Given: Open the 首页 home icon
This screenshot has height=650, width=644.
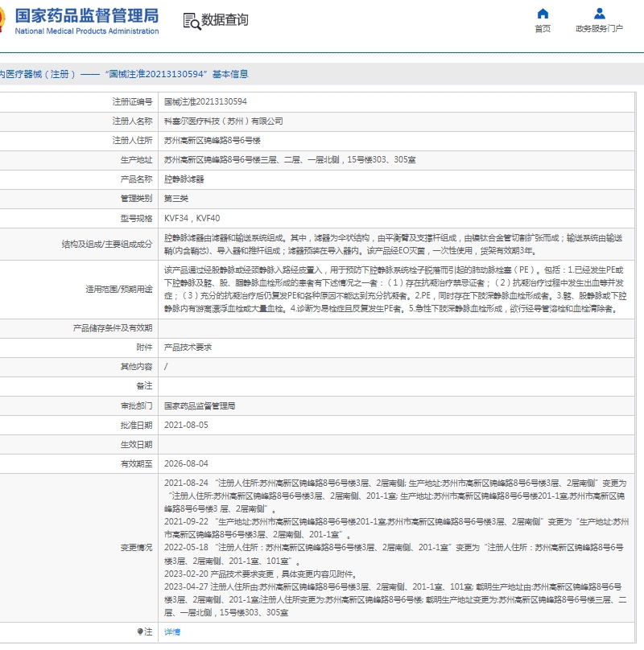Looking at the screenshot, I should pos(543,14).
